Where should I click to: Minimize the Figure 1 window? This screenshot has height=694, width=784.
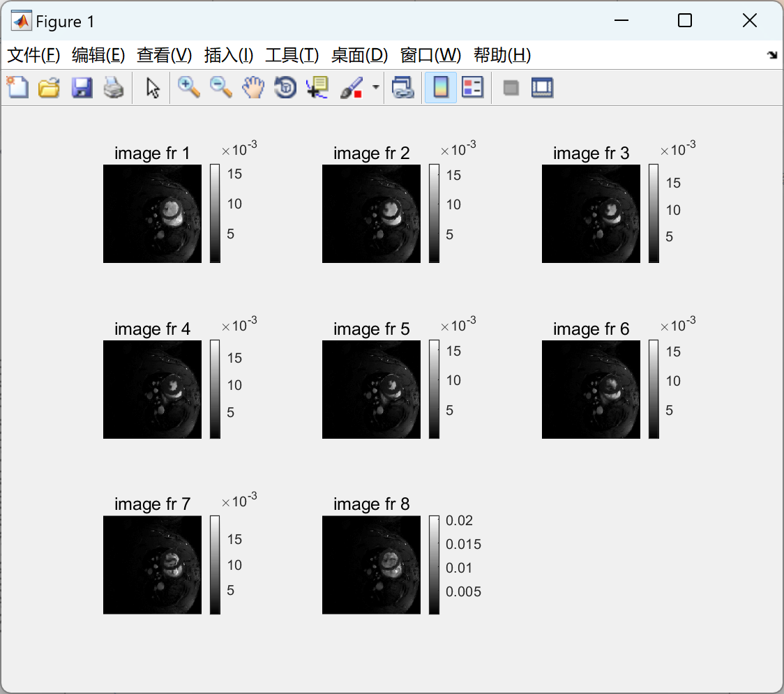click(621, 20)
